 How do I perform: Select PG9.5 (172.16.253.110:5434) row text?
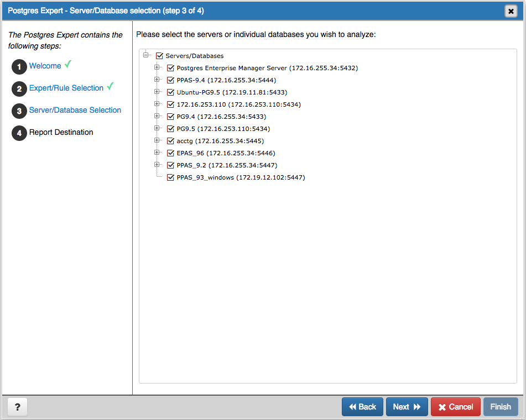(223, 129)
